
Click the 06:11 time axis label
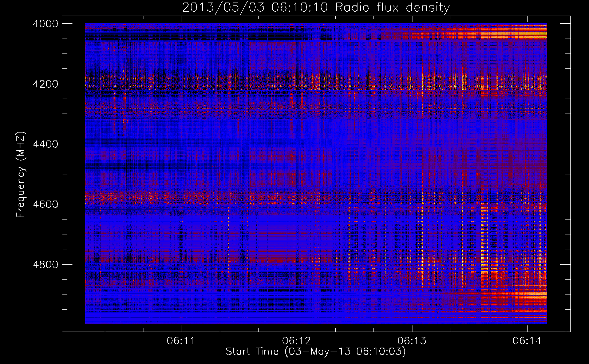[181, 341]
